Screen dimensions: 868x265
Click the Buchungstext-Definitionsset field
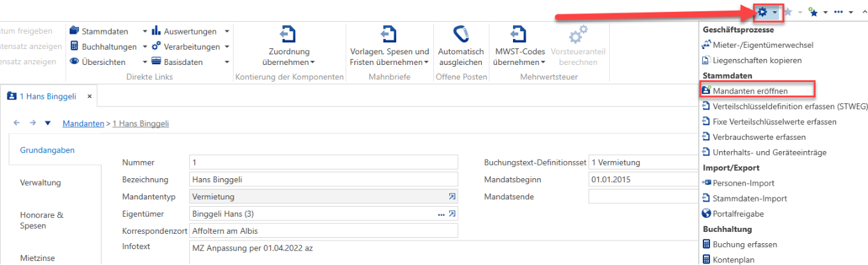644,162
